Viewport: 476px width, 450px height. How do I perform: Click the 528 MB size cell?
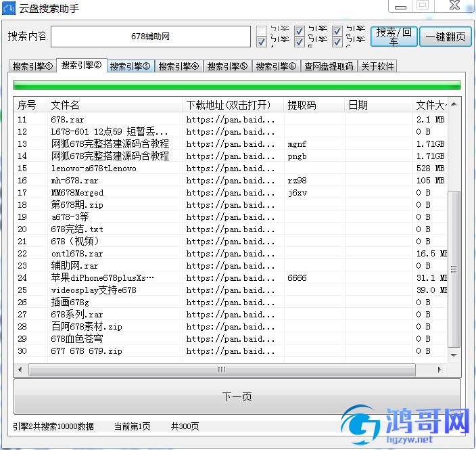(431, 168)
